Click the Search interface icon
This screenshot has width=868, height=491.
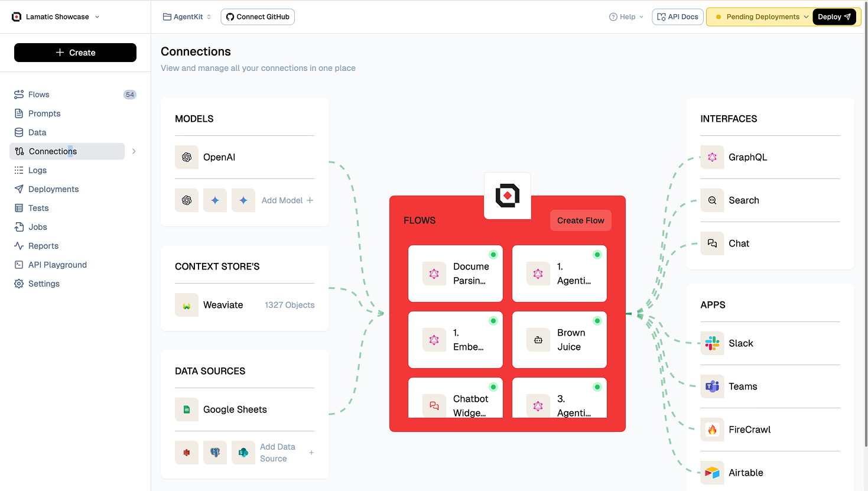(x=712, y=200)
